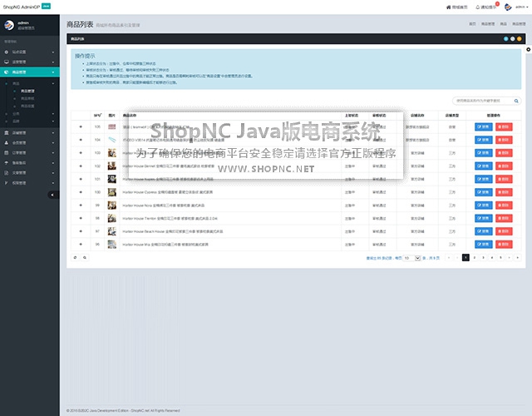Click the flag icon in sidebar
The image size is (532, 416).
click(6, 183)
